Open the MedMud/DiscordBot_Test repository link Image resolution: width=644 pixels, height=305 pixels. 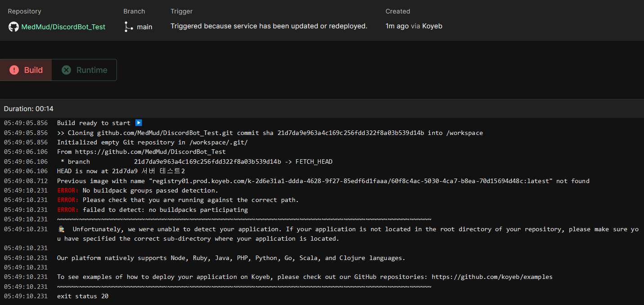63,27
